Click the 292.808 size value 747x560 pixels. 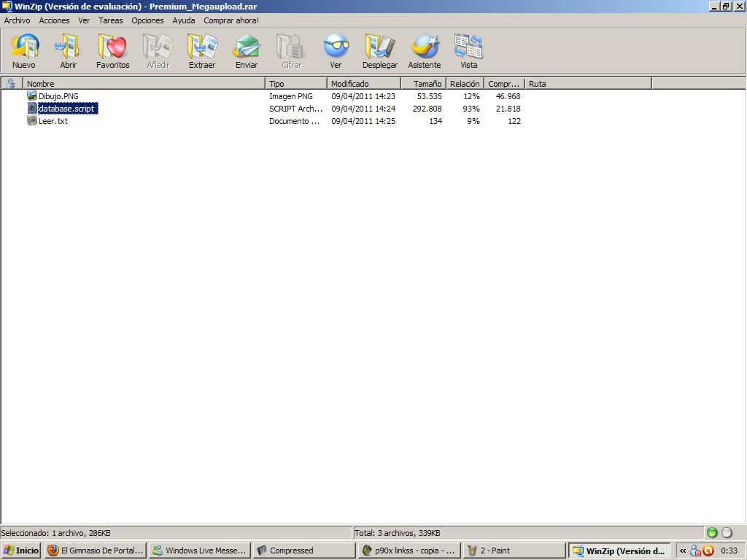click(427, 109)
